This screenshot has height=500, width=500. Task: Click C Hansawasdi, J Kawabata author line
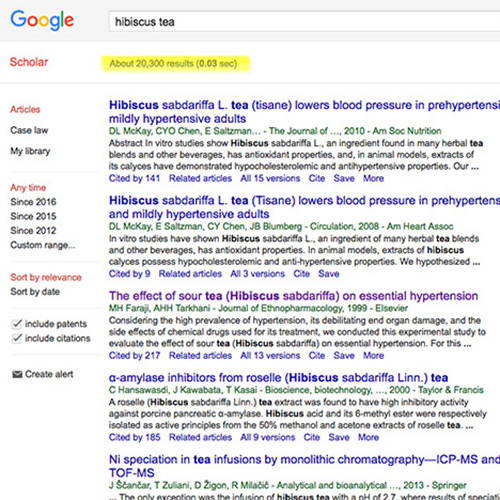296,390
